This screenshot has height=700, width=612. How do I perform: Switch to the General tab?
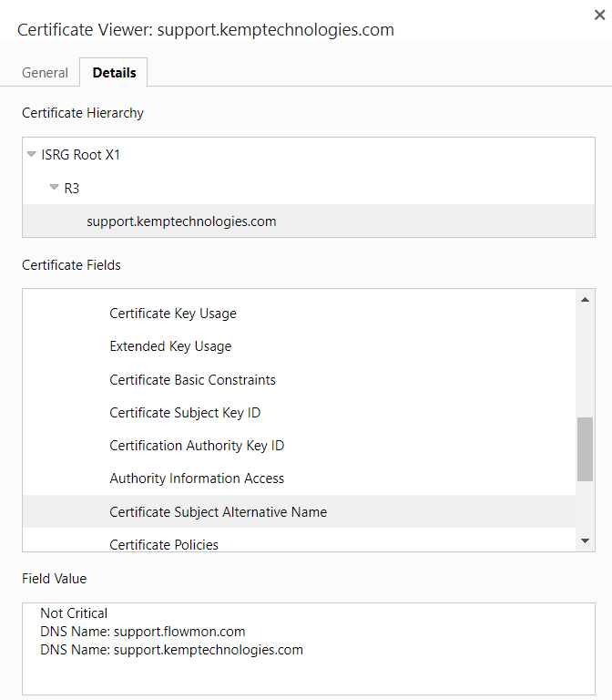[x=45, y=72]
